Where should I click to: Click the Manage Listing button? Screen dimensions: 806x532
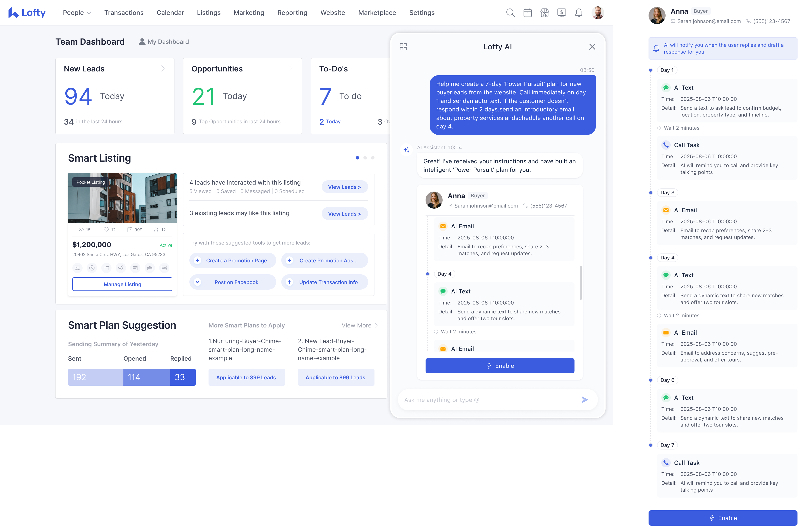point(122,284)
